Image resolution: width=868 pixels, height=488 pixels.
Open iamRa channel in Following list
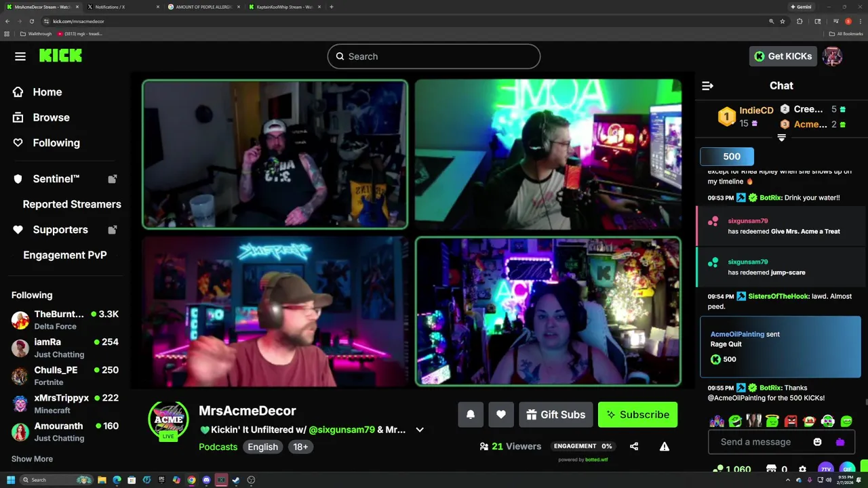tap(65, 348)
